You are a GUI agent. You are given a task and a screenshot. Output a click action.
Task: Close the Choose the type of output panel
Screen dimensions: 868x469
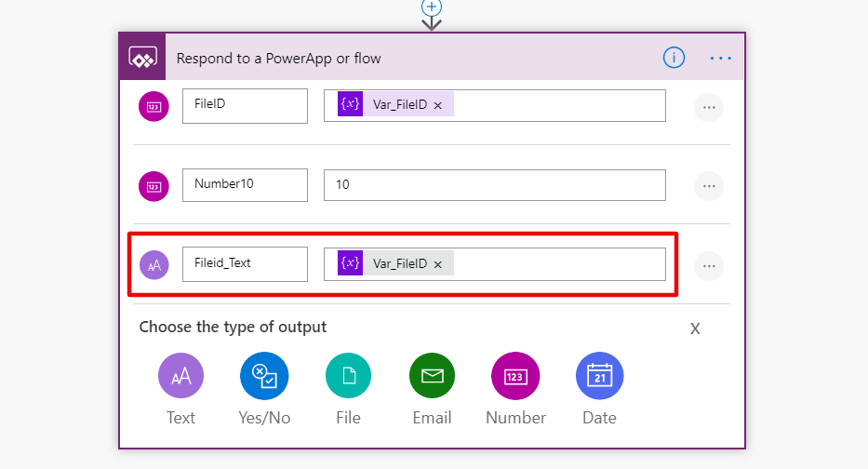pos(695,328)
